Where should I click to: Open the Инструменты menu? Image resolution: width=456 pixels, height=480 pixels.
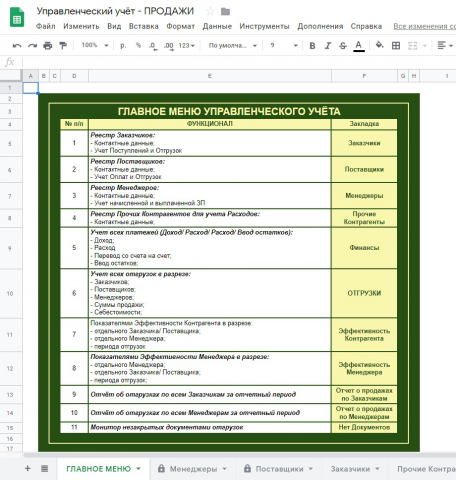[x=264, y=26]
